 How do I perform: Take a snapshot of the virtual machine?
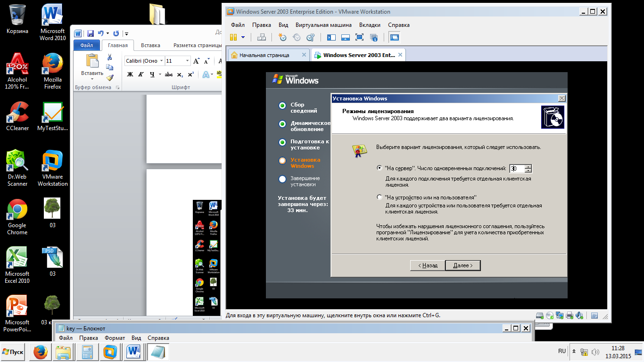pyautogui.click(x=282, y=37)
